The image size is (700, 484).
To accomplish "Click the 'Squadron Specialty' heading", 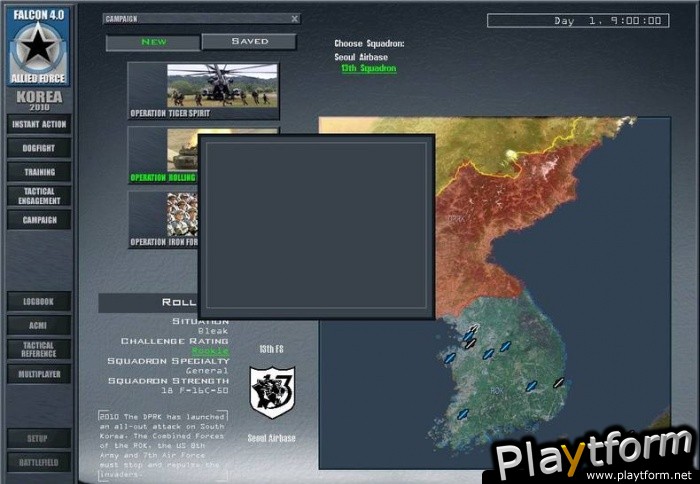I will click(x=168, y=361).
